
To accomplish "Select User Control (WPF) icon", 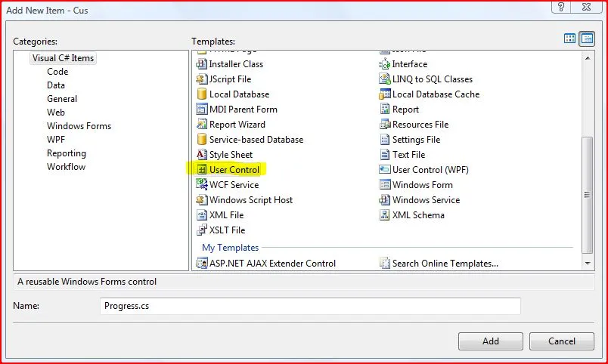I will [x=384, y=170].
